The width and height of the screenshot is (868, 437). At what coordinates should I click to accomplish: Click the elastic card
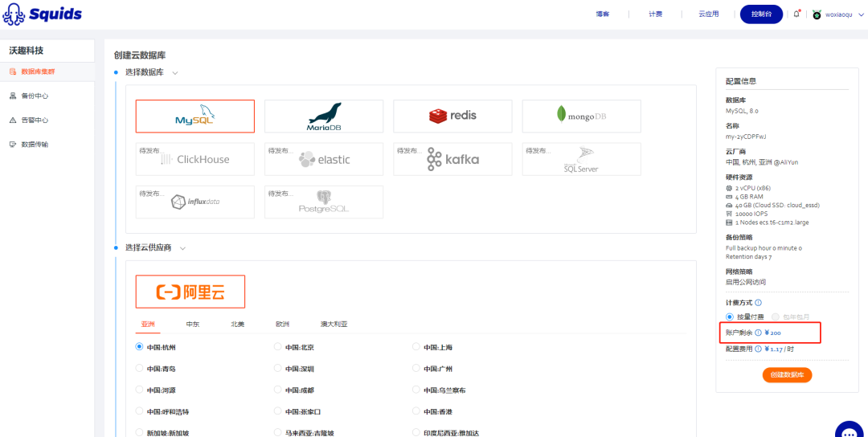(x=324, y=159)
